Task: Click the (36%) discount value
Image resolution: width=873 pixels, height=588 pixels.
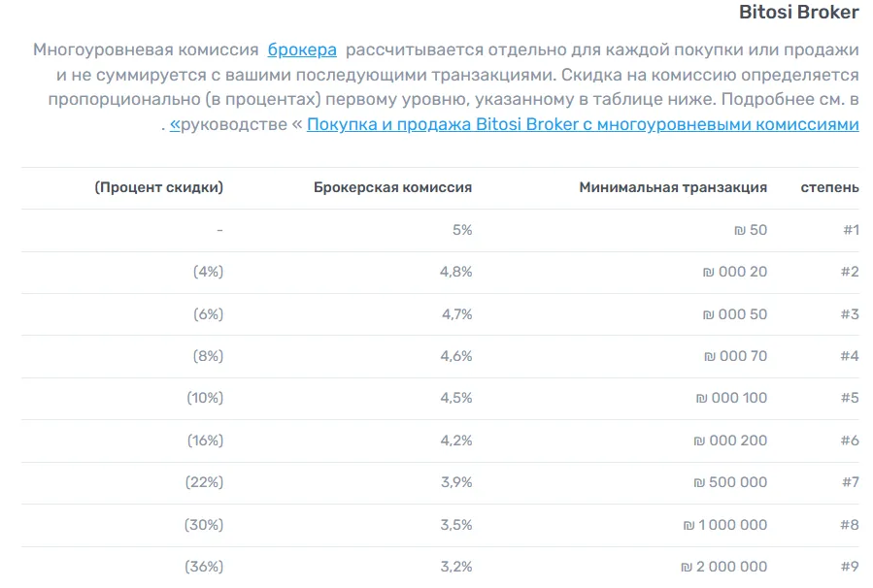Action: [x=204, y=567]
